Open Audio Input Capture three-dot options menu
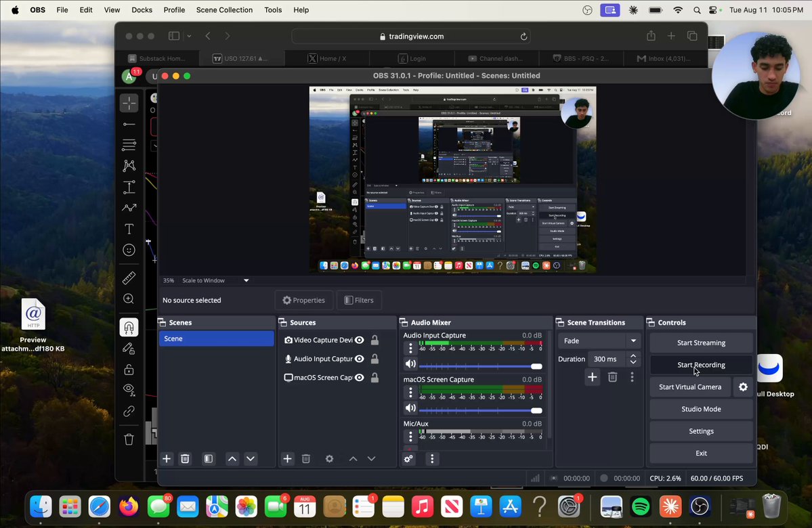Viewport: 812px width, 528px height. click(410, 348)
